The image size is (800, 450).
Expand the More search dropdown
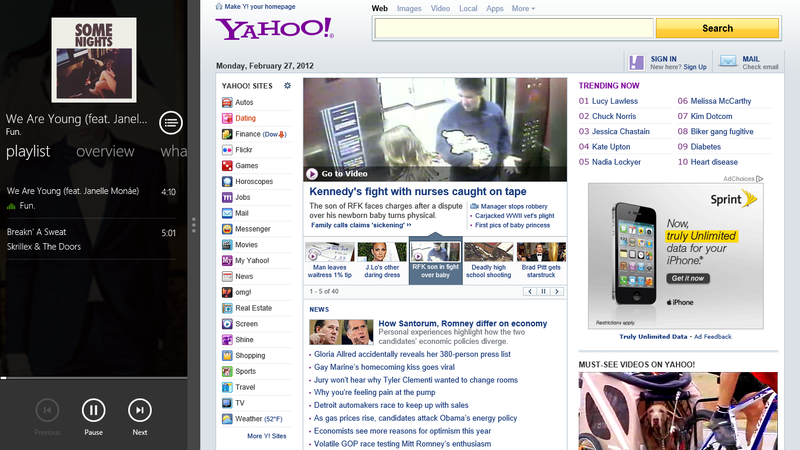point(523,9)
